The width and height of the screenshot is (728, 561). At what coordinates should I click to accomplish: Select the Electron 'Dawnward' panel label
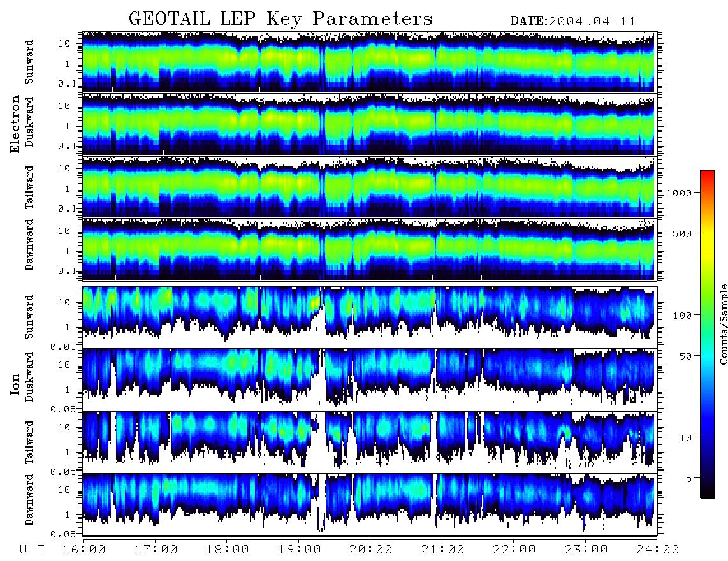29,245
